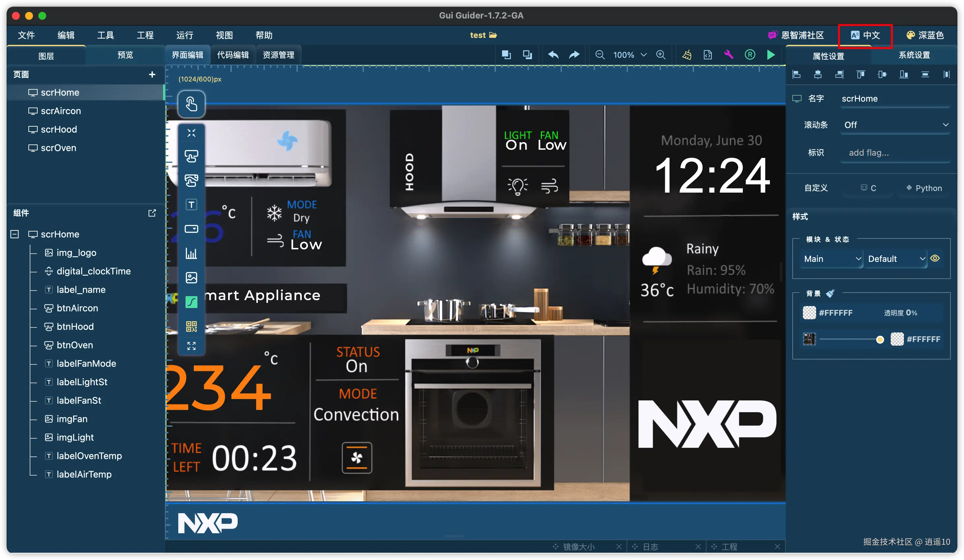This screenshot has width=964, height=560.
Task: Open the 文件 menu
Action: pos(26,35)
